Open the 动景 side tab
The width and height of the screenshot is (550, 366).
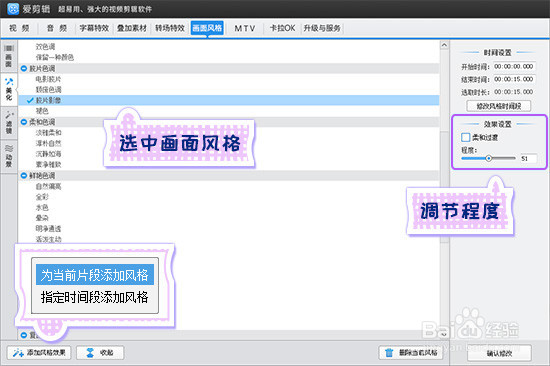pyautogui.click(x=9, y=157)
